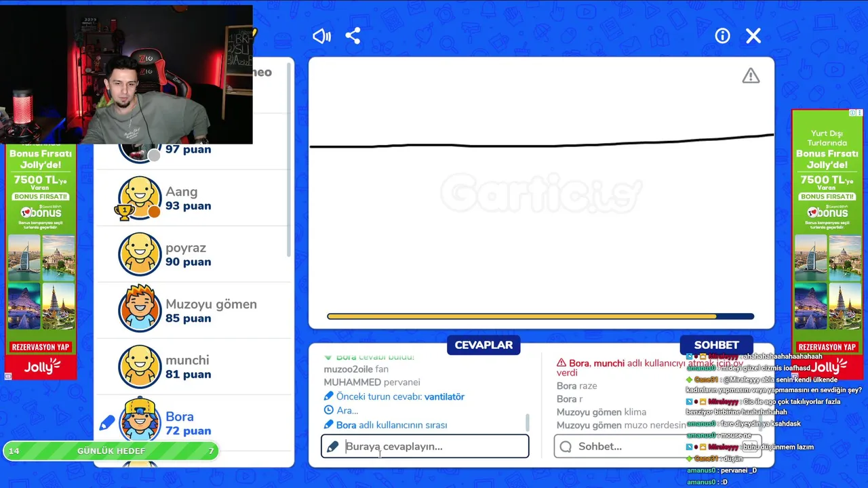Click the player list scrollbar

290,159
